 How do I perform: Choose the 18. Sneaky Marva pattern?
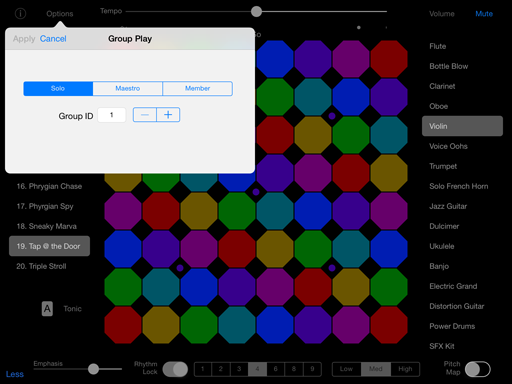click(49, 226)
